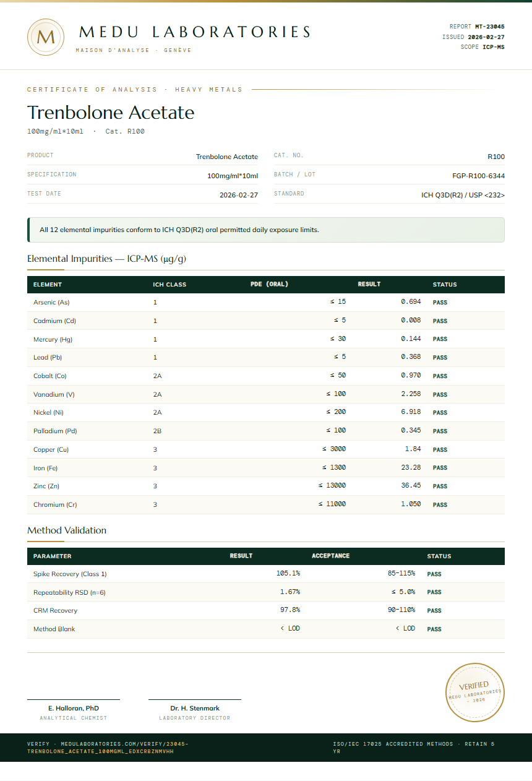Image resolution: width=532 pixels, height=781 pixels.
Task: Click Zinc PDE limit ≤ 13000
Action: [332, 486]
